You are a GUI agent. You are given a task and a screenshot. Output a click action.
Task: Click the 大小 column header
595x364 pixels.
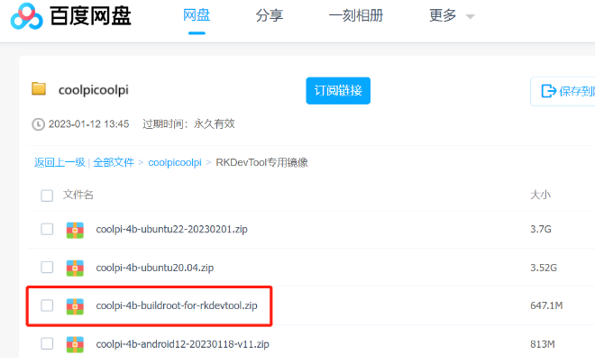pyautogui.click(x=540, y=195)
